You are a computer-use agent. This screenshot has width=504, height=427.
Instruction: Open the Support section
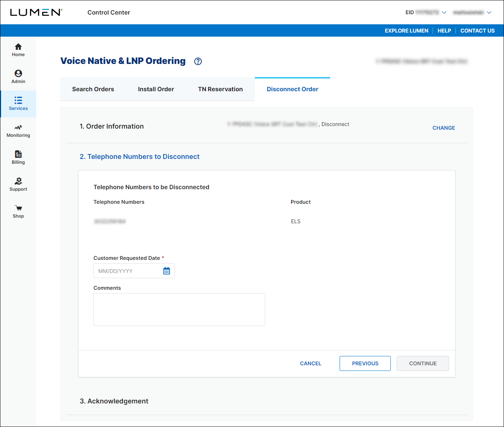coord(18,185)
